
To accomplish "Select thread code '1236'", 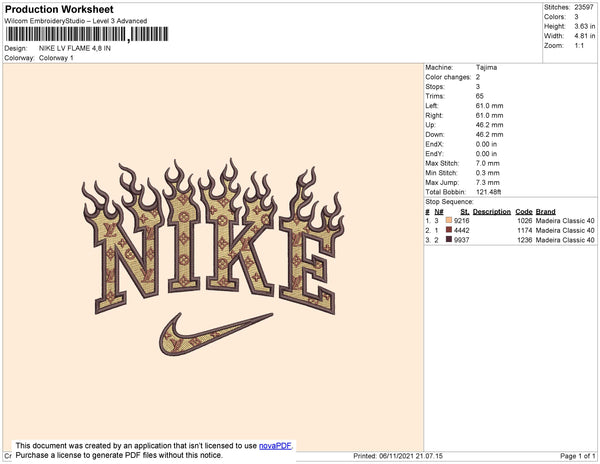I will pyautogui.click(x=525, y=240).
